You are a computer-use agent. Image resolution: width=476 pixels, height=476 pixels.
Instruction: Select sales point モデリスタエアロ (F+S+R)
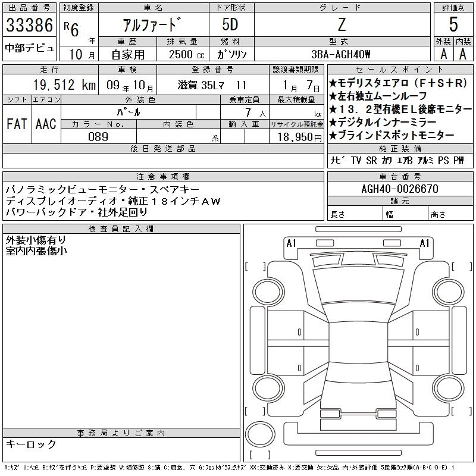[x=398, y=83]
